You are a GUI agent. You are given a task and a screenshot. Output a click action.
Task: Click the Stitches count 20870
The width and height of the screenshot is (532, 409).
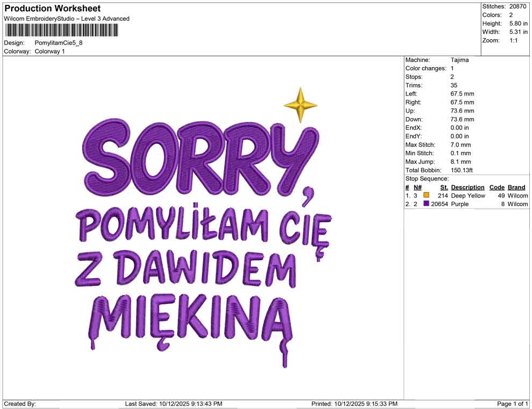517,6
